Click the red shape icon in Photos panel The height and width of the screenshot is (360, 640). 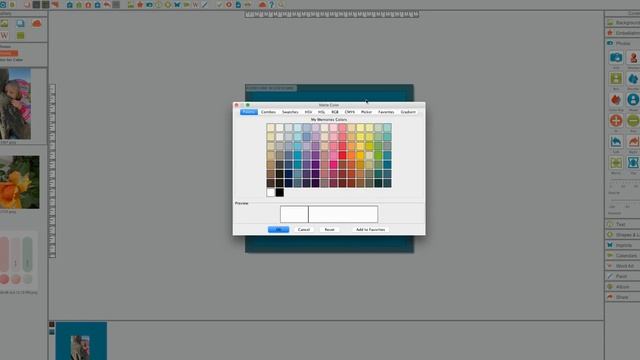616,99
